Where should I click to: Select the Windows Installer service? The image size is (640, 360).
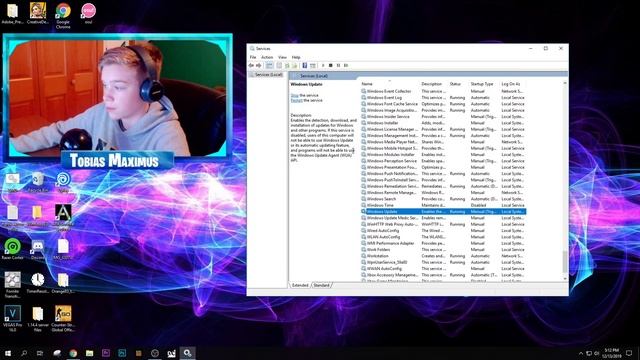[443, 123]
